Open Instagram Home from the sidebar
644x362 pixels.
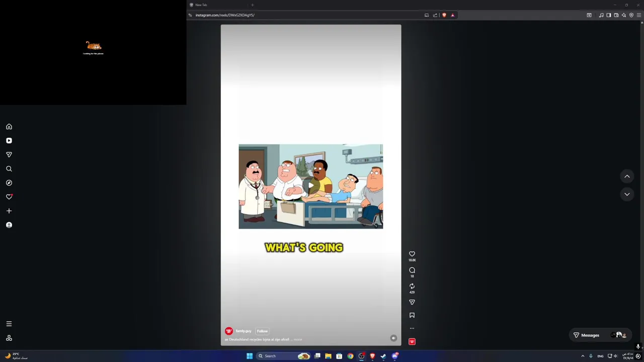coord(9,127)
